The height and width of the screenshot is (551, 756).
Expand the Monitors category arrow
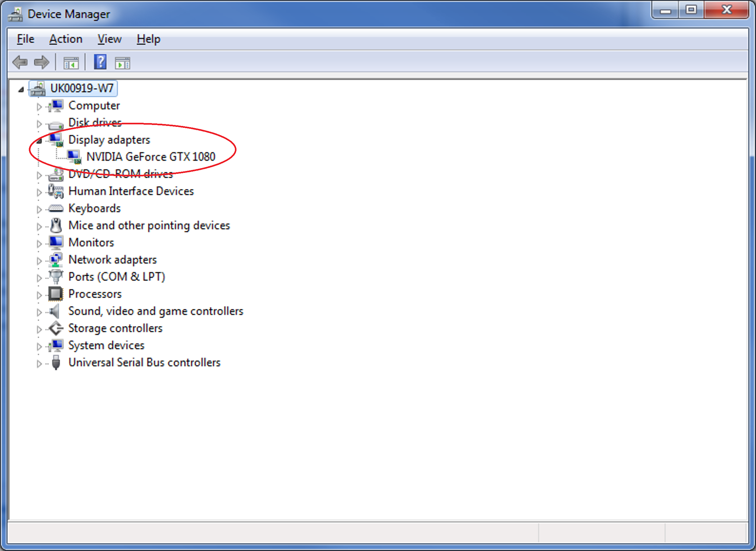click(39, 244)
